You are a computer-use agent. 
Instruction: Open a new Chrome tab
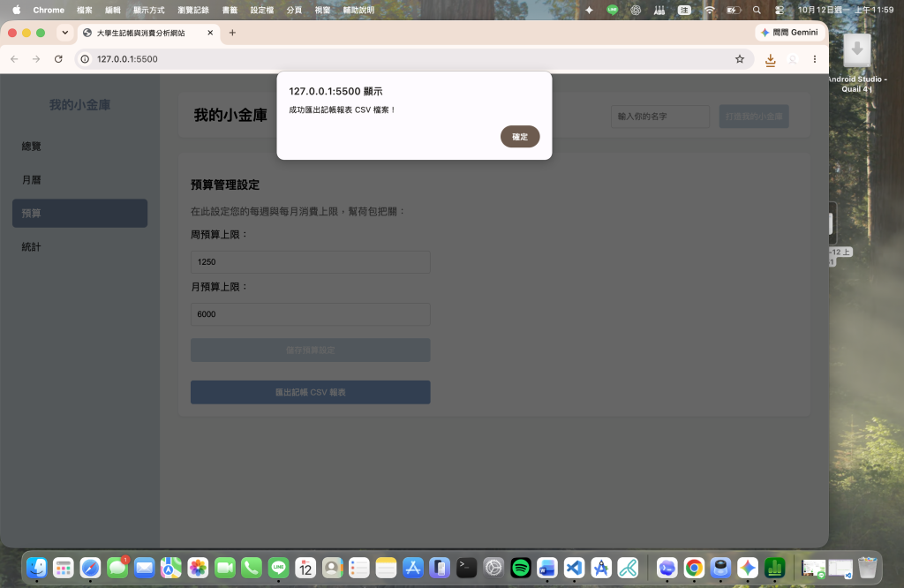[232, 33]
